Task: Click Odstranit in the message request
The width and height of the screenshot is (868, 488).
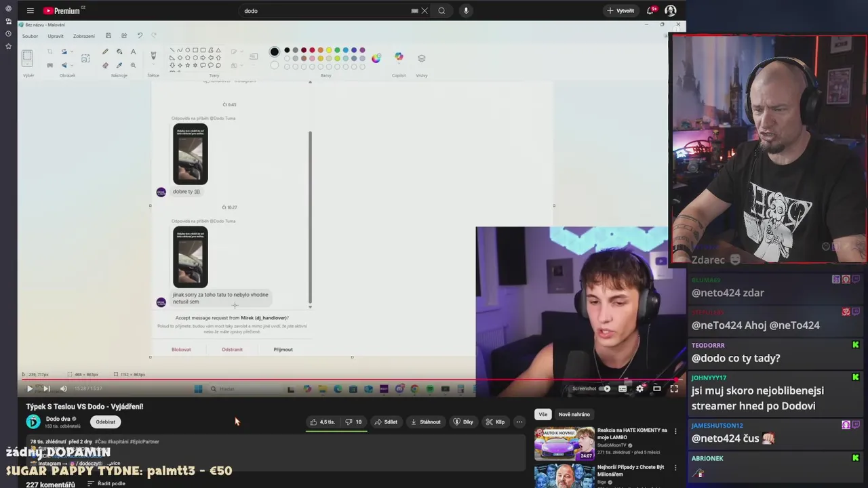Action: click(232, 350)
